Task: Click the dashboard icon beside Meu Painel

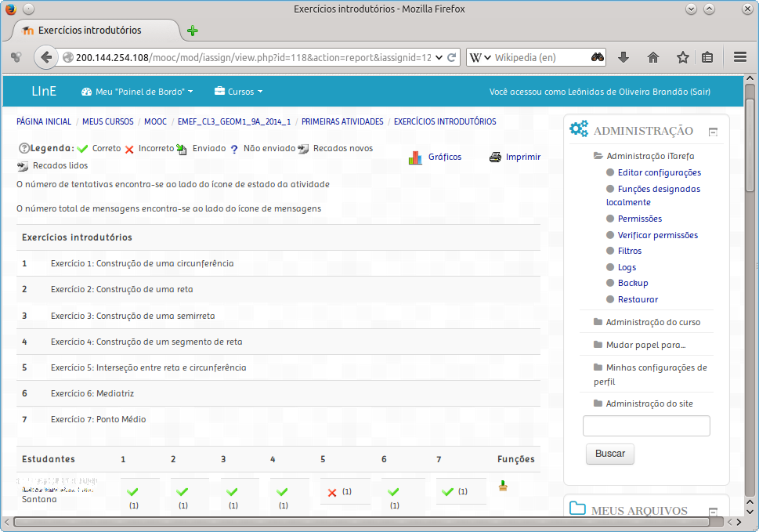Action: pos(87,92)
